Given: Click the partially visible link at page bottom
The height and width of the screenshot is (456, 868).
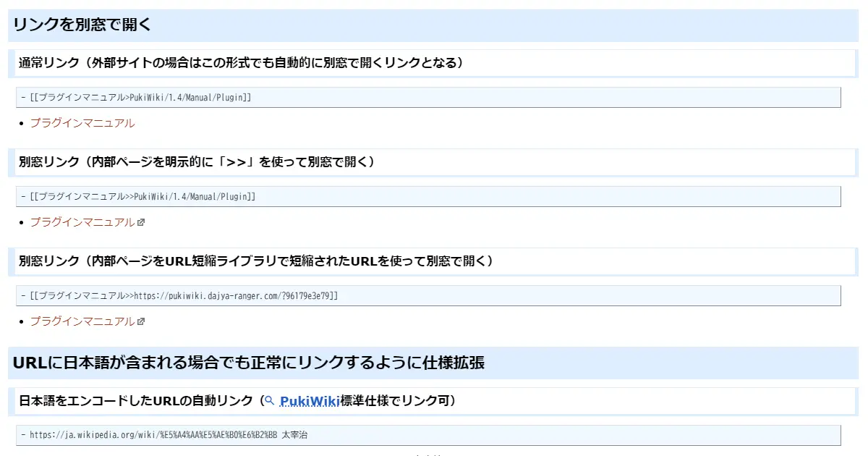Looking at the screenshot, I should [427, 455].
